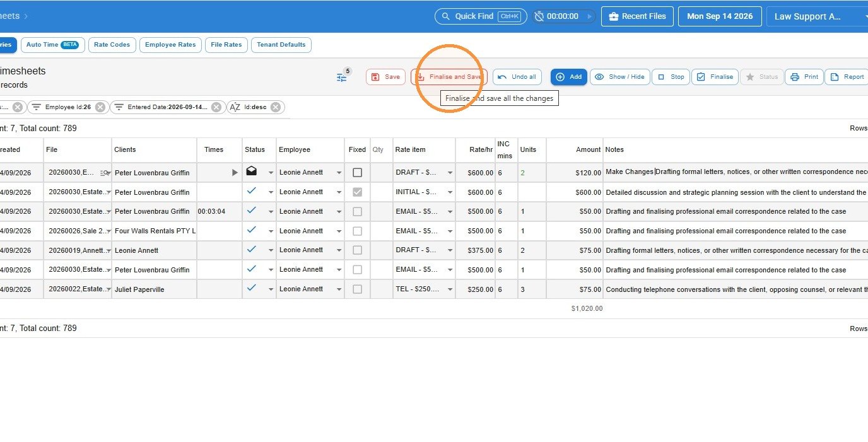
Task: Edit the Make Changes notes cell
Action: (736, 172)
